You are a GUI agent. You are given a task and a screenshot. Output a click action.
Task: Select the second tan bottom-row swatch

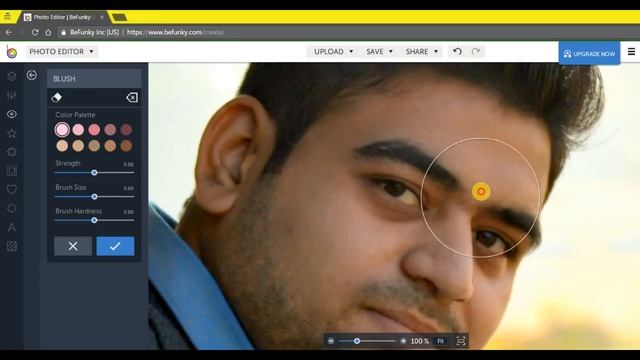click(78, 146)
